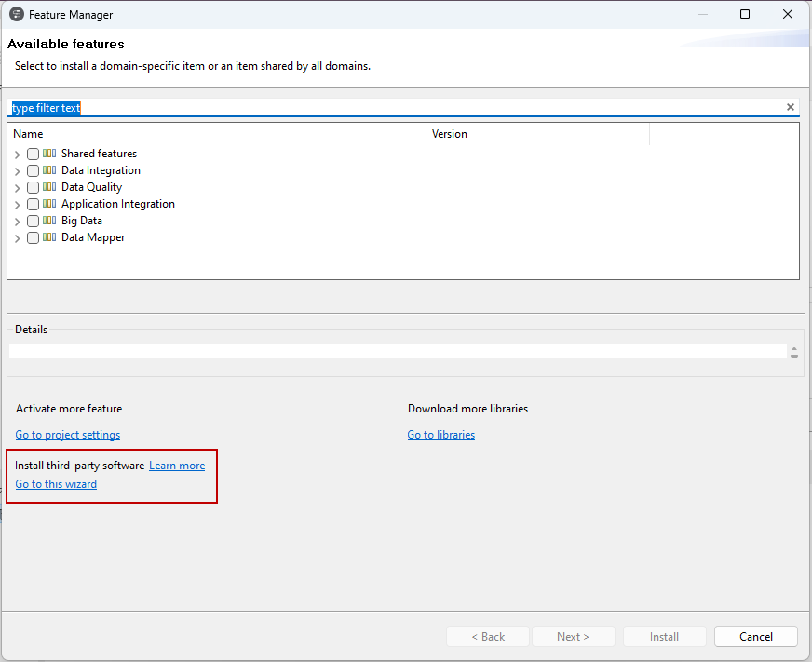Click the Learn more link
Image resolution: width=812 pixels, height=662 pixels.
coord(177,465)
